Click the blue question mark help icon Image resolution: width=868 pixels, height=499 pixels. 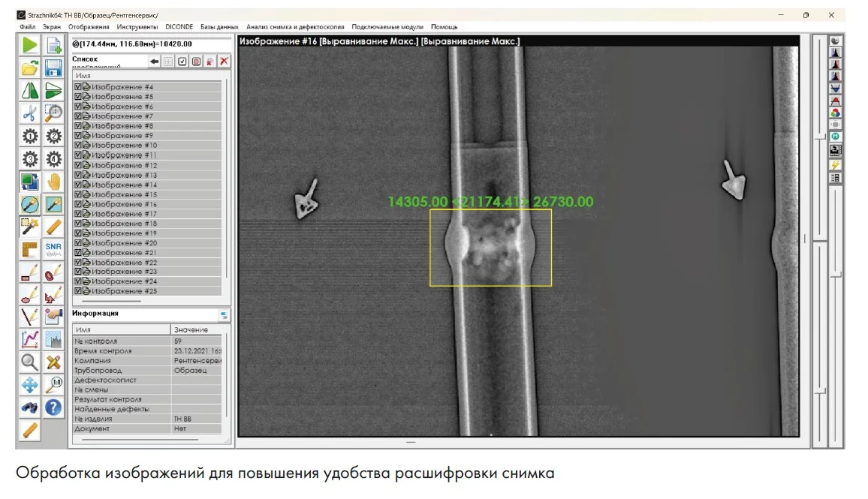[54, 407]
